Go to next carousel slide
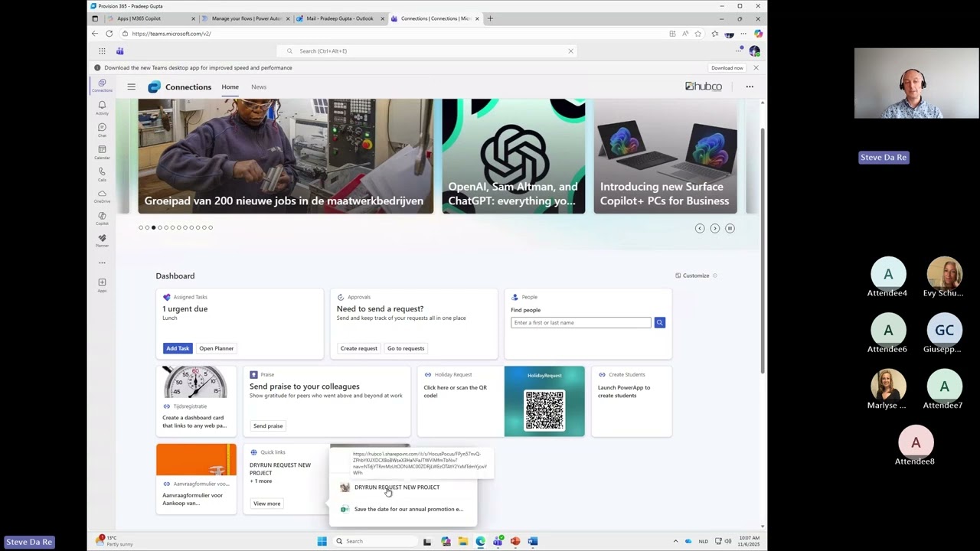The image size is (980, 551). pos(714,228)
